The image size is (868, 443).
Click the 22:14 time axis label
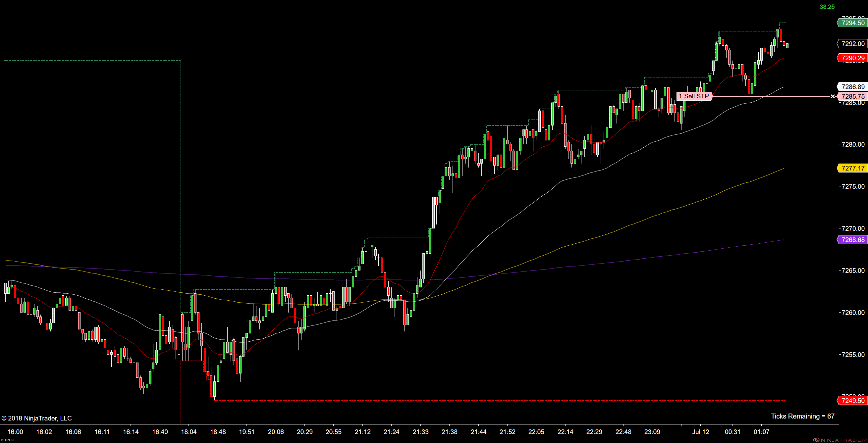566,432
